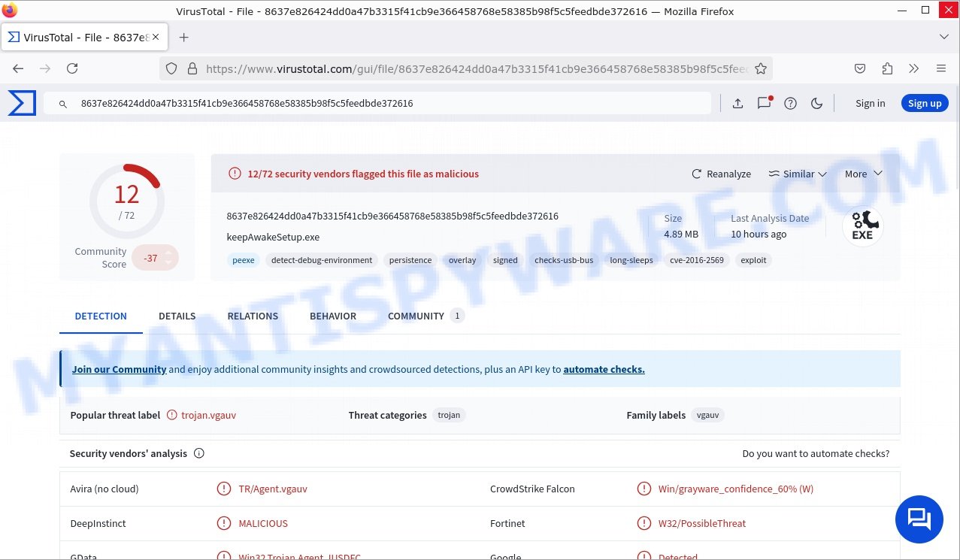The image size is (960, 560).
Task: Open a new tab with the plus icon
Action: point(183,37)
